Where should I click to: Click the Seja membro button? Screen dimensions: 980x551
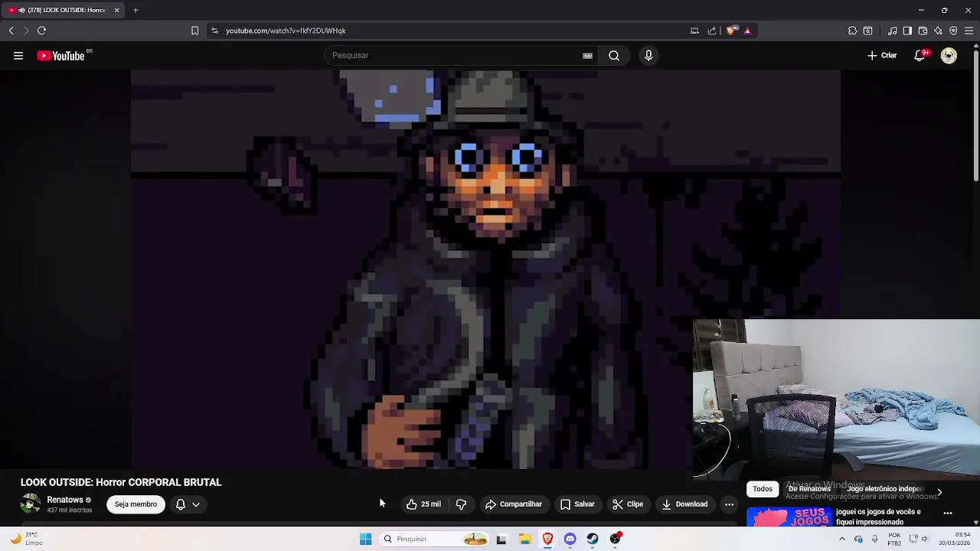136,504
